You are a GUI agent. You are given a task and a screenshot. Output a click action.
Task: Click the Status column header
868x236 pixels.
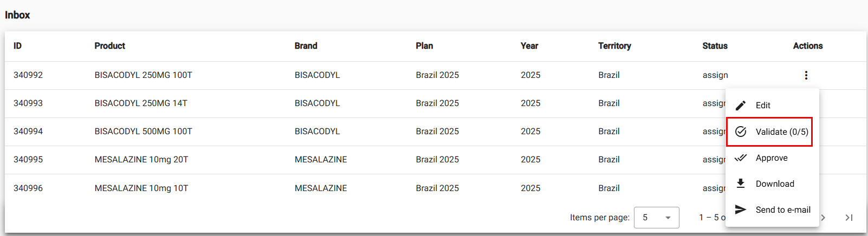[715, 46]
